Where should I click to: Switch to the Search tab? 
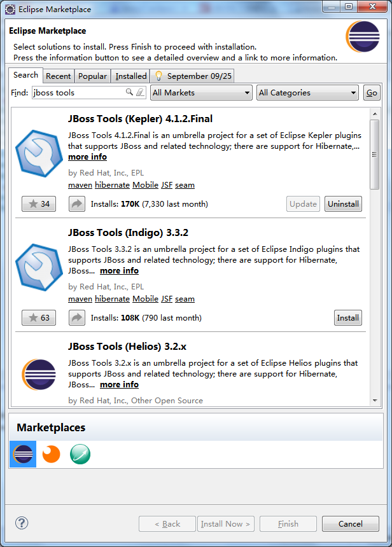click(x=26, y=75)
